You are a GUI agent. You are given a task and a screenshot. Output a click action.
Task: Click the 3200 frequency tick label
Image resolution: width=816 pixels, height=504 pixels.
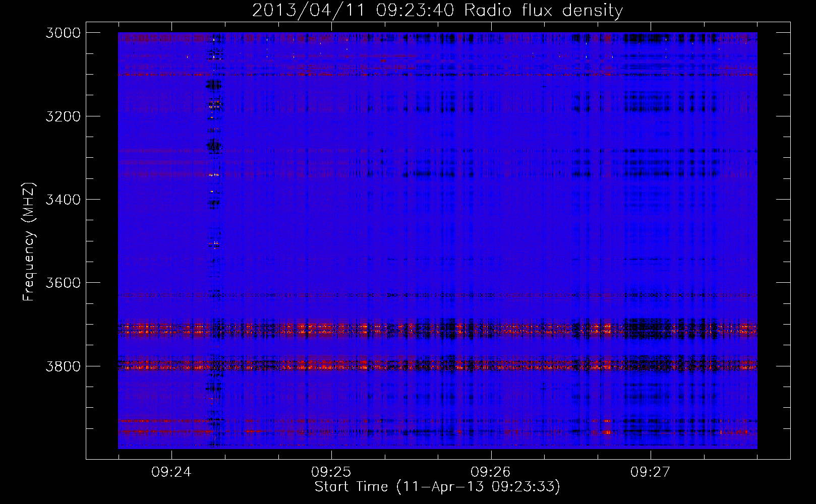[x=63, y=116]
